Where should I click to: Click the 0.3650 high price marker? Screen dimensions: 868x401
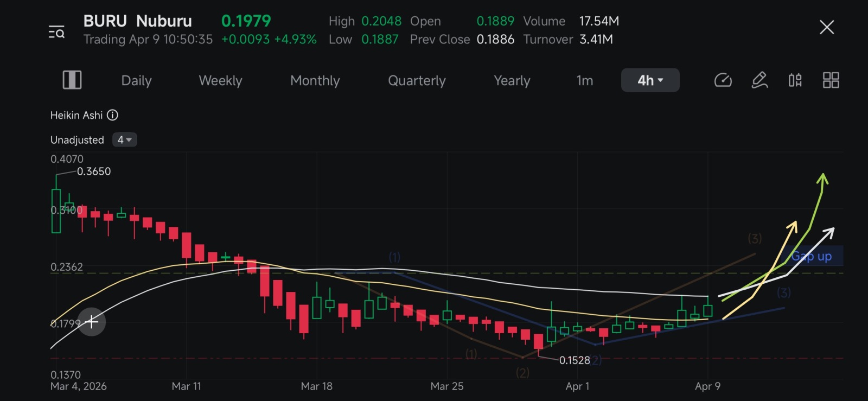click(94, 171)
